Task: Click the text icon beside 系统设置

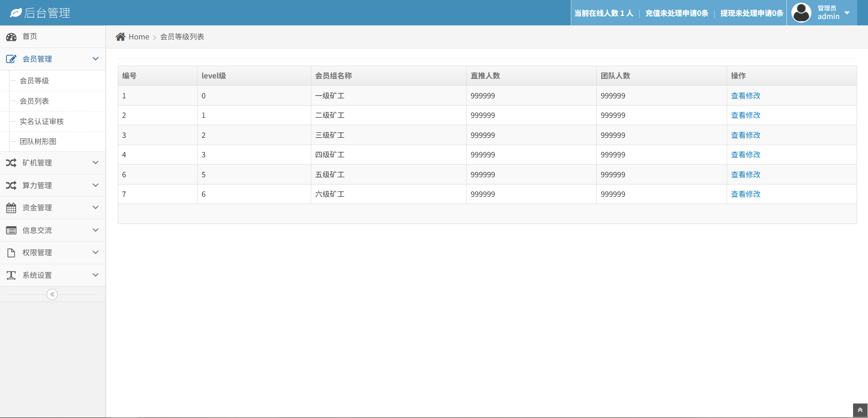Action: [x=11, y=275]
